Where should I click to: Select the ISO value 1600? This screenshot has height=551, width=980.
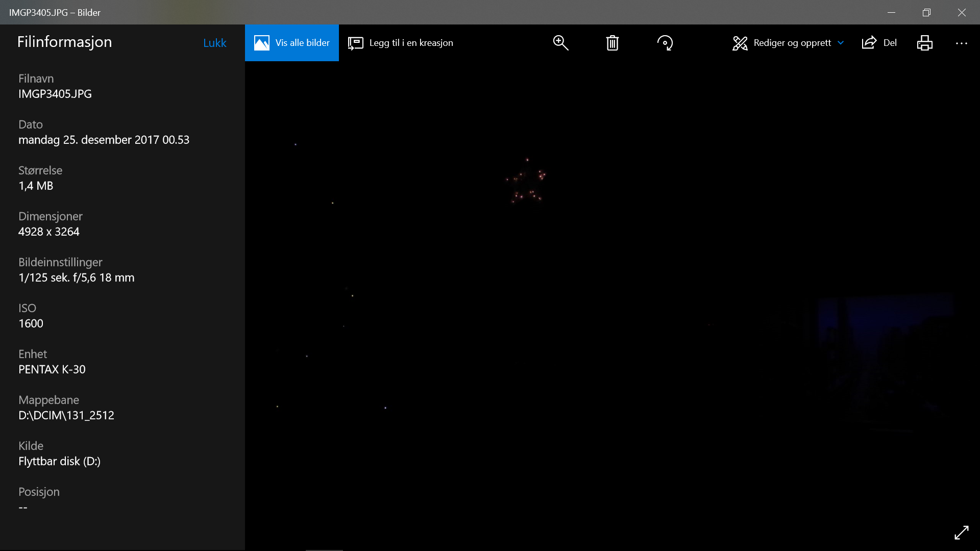31,323
